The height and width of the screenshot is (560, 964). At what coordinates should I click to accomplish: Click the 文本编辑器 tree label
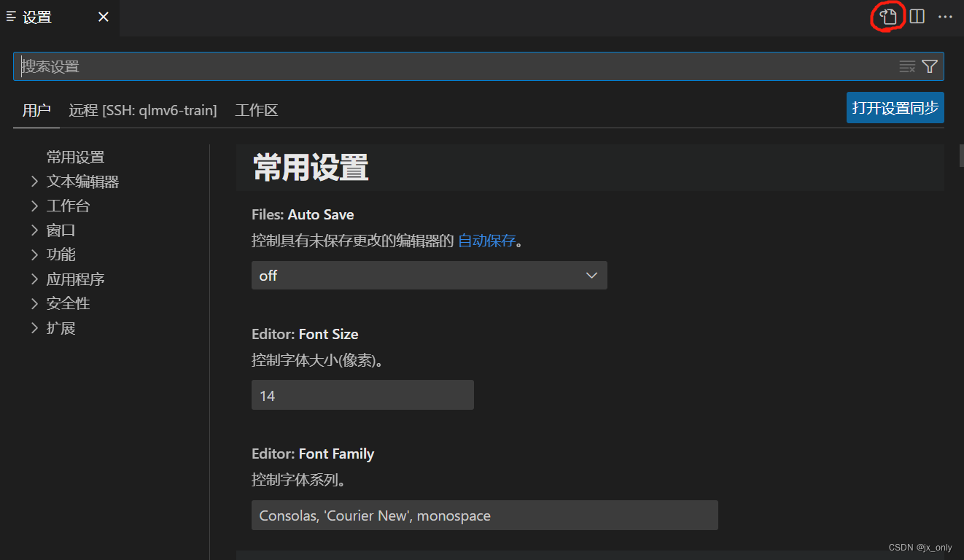83,182
